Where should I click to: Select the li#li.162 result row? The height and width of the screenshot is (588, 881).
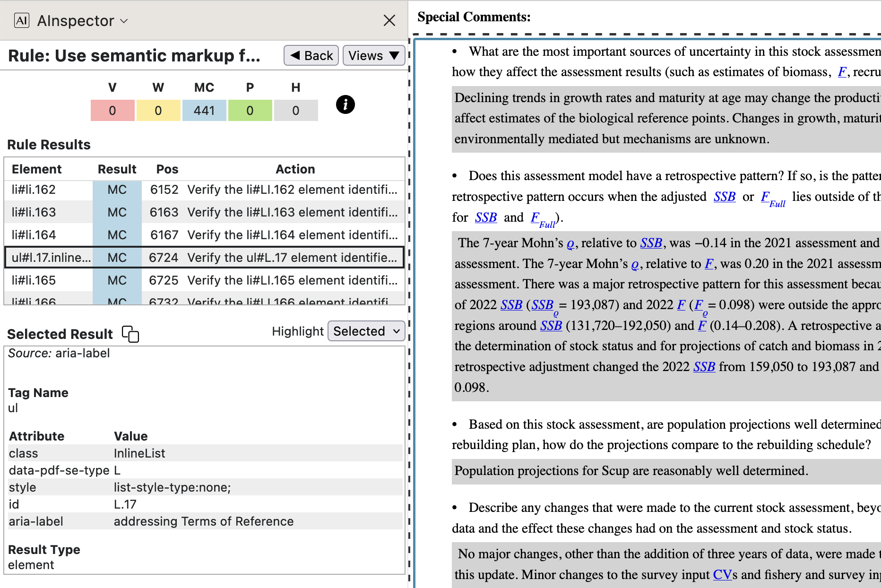(204, 190)
